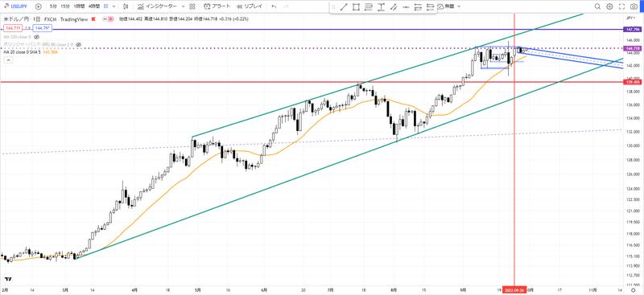Select the rightmost tool in floating drawing toolbar

(431, 6)
